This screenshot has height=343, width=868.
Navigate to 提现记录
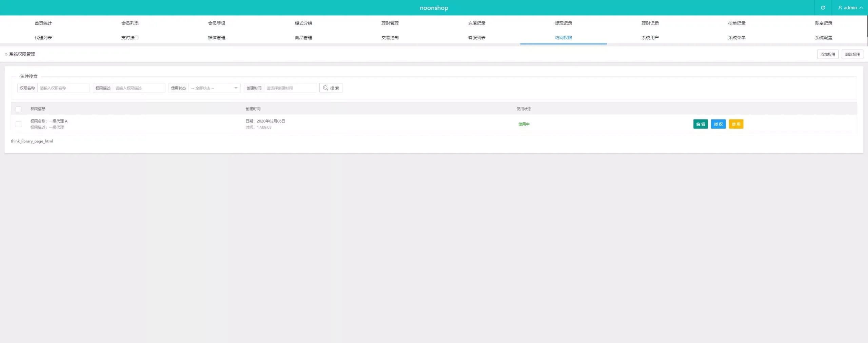pos(564,23)
